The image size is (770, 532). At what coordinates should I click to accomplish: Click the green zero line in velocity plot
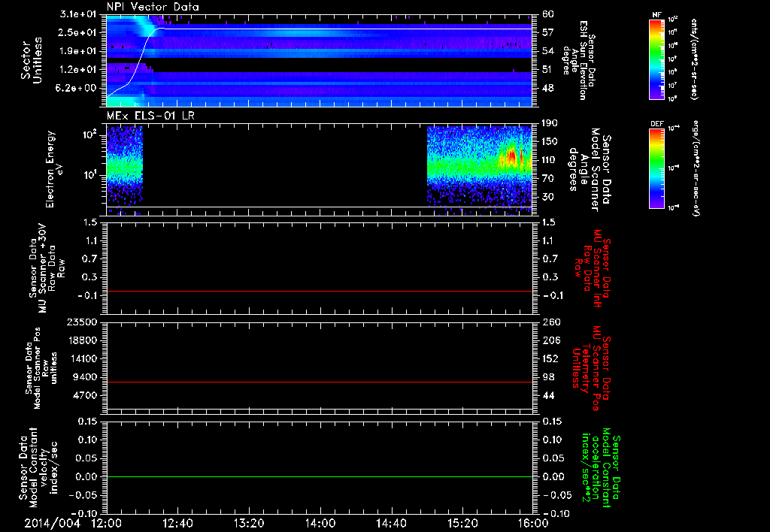coord(320,476)
